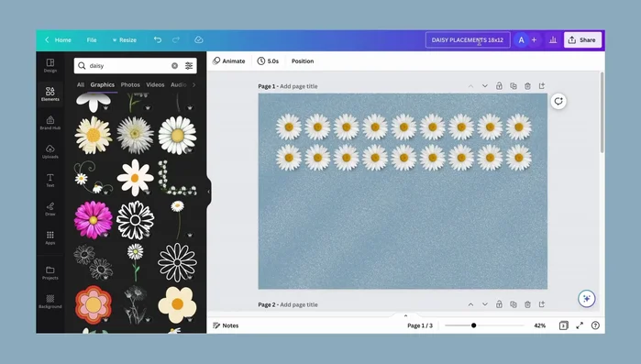Open the Position panel
The width and height of the screenshot is (641, 364).
point(303,61)
